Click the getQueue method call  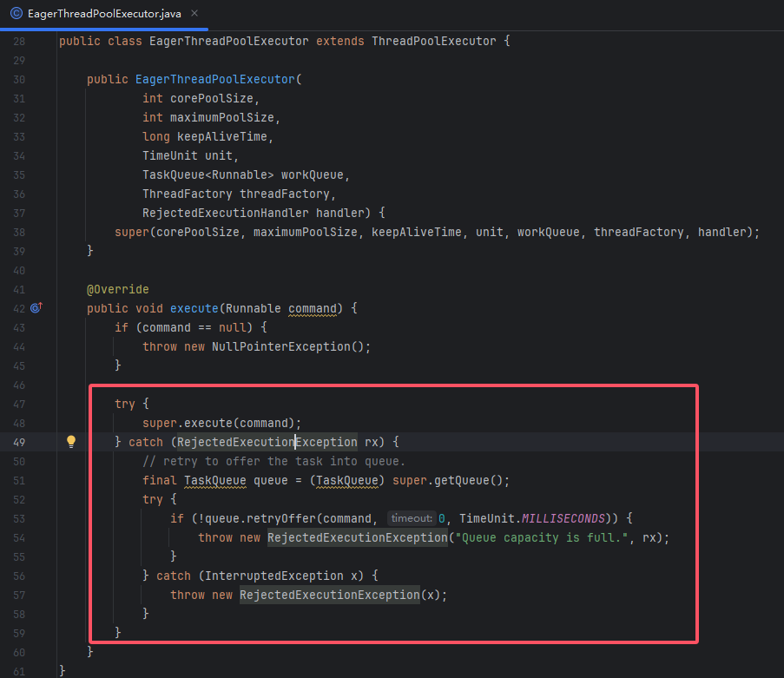click(465, 480)
